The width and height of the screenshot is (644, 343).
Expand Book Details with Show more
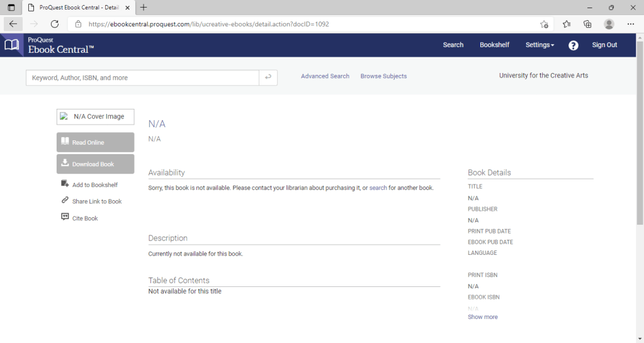482,317
